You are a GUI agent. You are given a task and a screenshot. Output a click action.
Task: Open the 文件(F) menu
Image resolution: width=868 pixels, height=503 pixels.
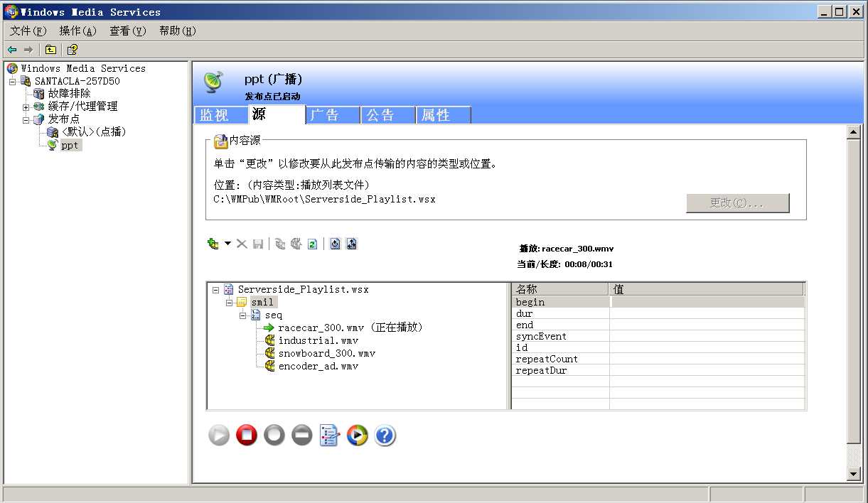[x=28, y=31]
